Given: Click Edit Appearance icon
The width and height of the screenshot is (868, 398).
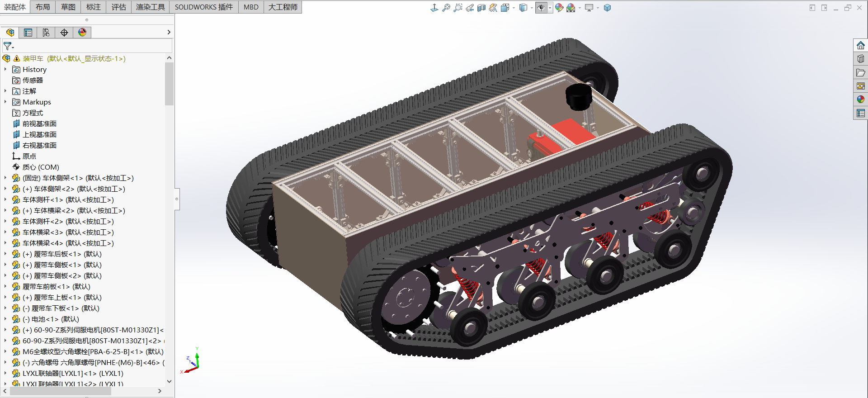Looking at the screenshot, I should pos(559,8).
